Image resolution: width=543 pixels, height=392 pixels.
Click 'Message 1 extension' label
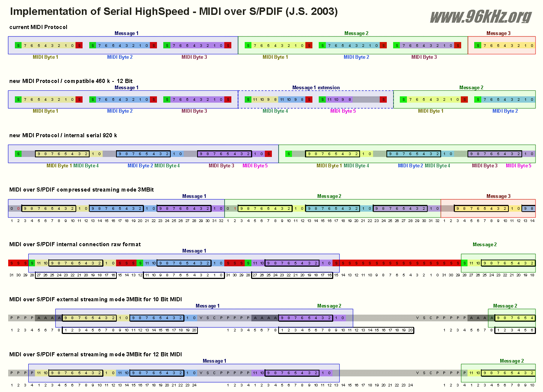[x=316, y=88]
